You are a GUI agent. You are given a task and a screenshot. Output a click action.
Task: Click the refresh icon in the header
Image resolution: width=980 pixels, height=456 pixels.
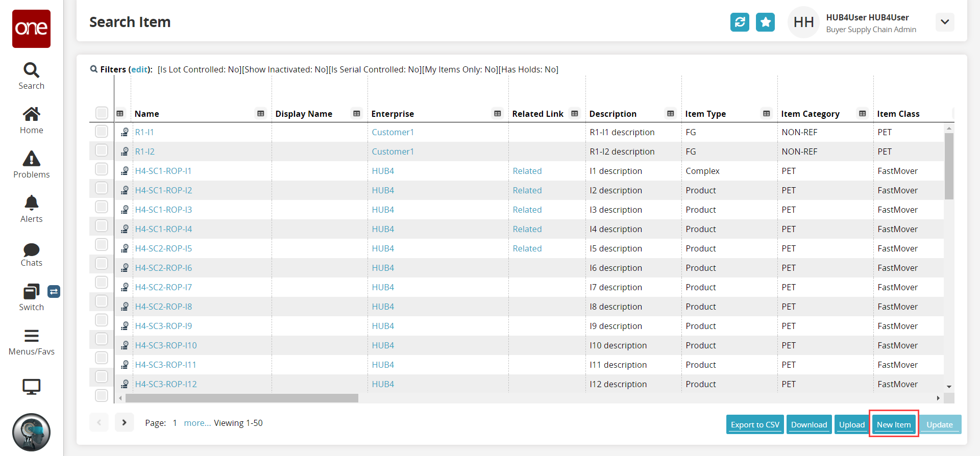740,22
